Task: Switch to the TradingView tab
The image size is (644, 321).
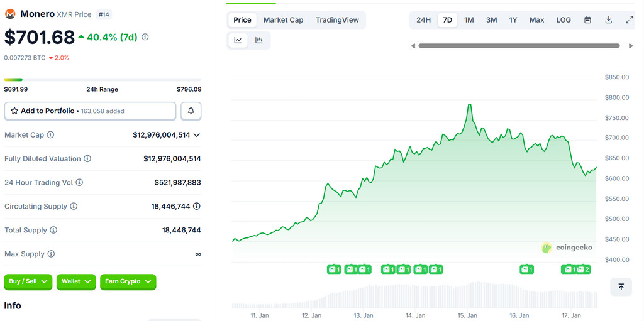Action: pyautogui.click(x=337, y=20)
